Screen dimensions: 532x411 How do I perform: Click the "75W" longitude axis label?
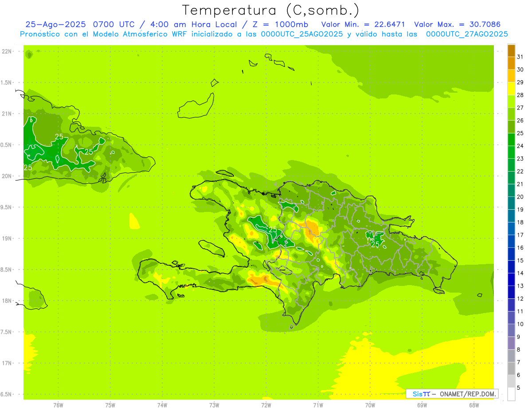point(110,405)
